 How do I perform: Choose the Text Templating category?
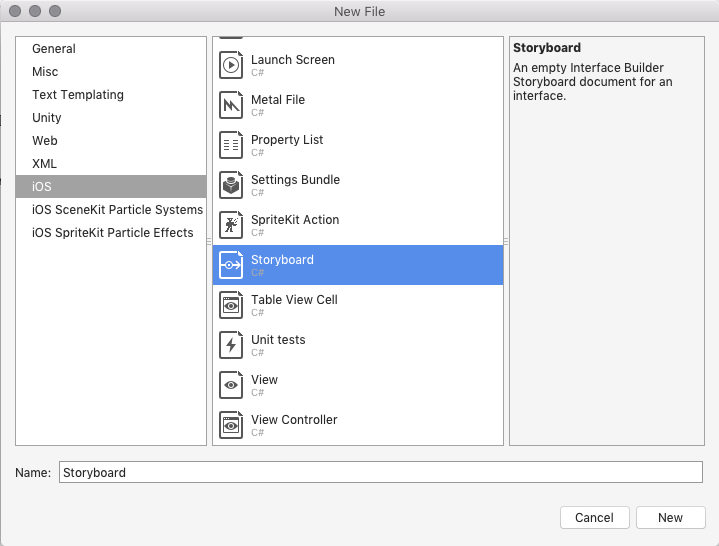111,94
